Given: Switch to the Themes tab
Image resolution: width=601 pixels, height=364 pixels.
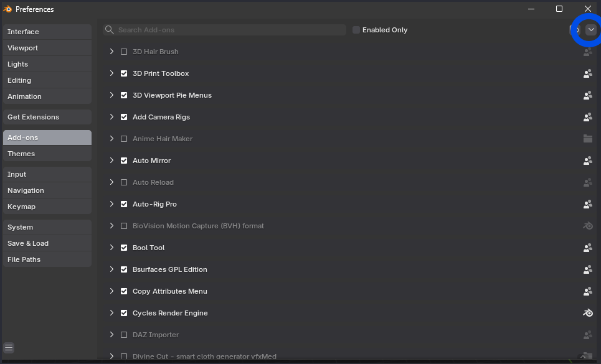Looking at the screenshot, I should click(47, 154).
